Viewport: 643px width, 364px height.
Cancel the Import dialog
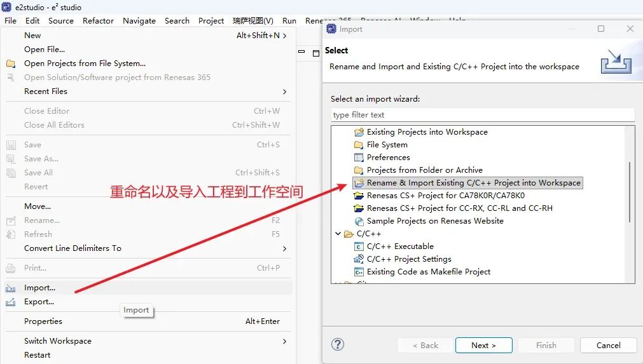coord(608,345)
